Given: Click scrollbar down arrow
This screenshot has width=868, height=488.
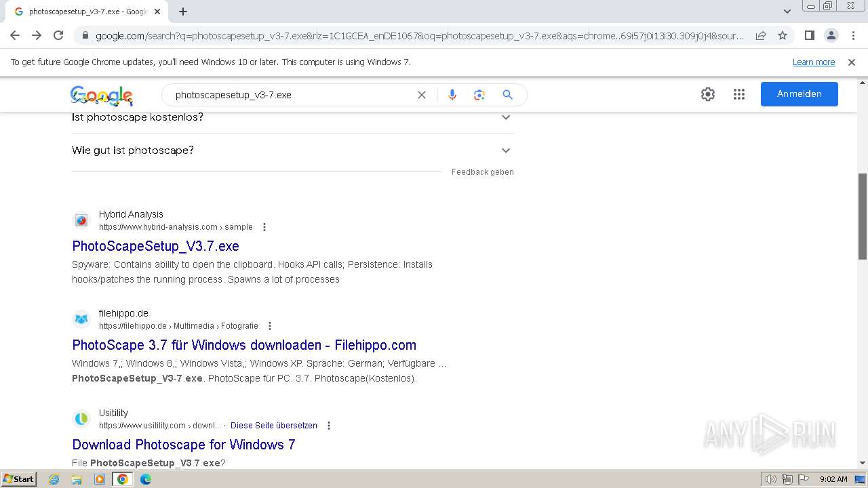Looking at the screenshot, I should (863, 464).
